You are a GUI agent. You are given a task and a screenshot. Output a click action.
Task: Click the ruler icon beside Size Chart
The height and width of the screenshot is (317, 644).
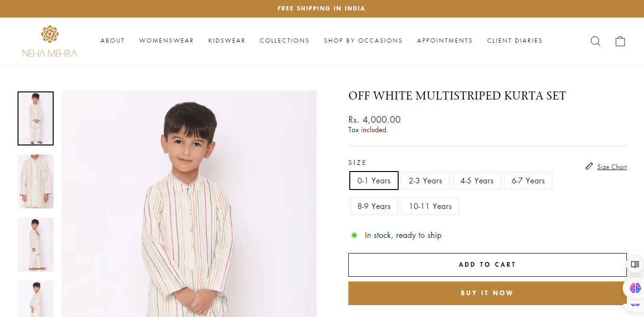point(589,166)
